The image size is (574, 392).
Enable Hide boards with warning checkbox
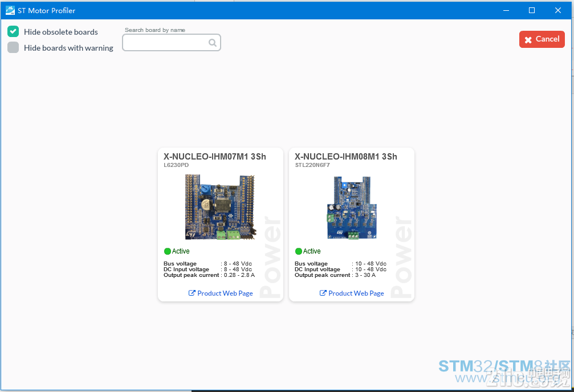[x=13, y=47]
